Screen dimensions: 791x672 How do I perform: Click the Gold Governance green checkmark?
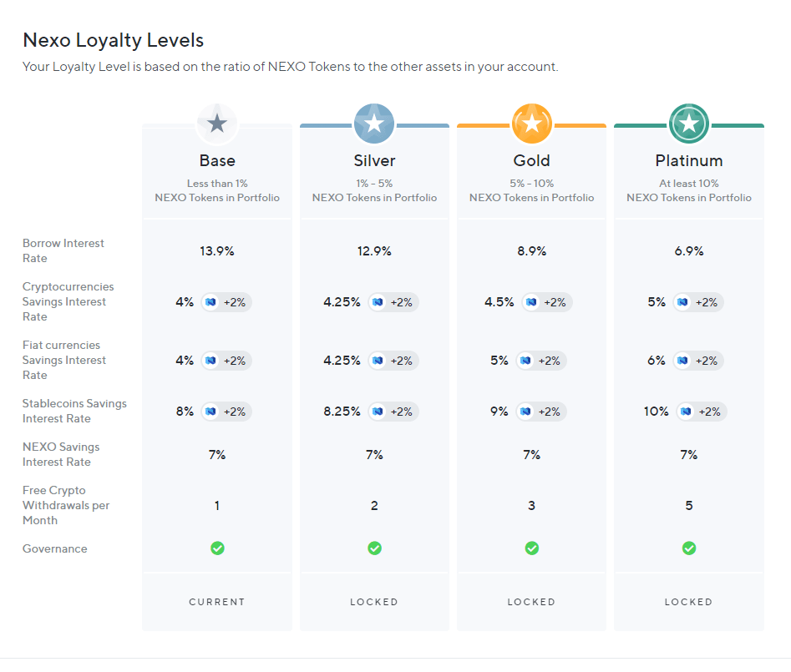[x=532, y=548]
